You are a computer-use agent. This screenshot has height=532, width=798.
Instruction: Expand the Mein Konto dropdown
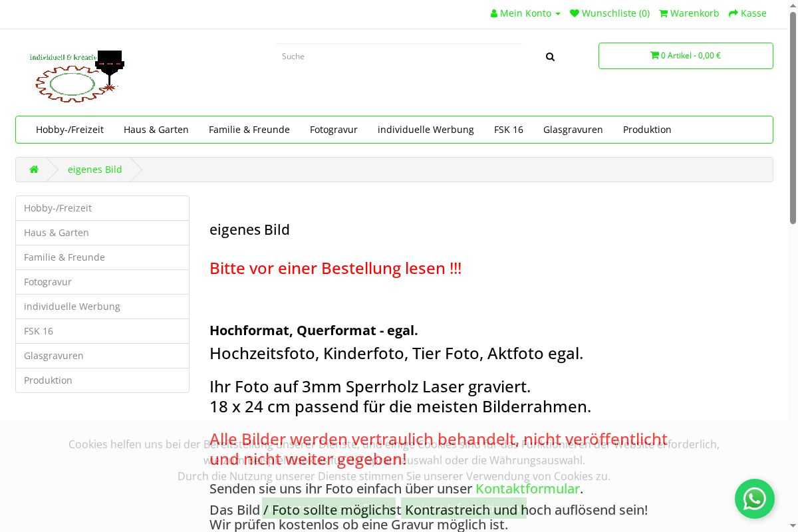point(525,13)
